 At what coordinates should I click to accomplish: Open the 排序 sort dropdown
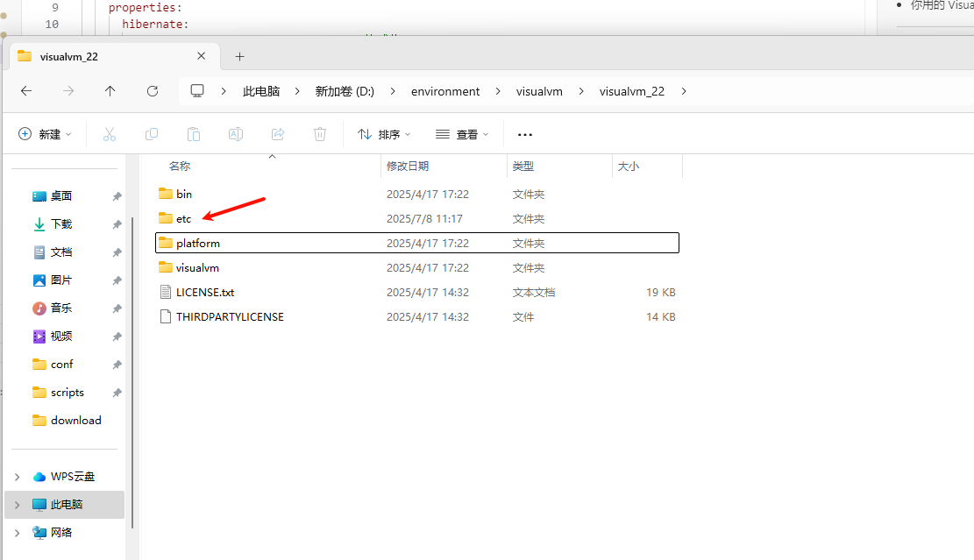coord(384,134)
